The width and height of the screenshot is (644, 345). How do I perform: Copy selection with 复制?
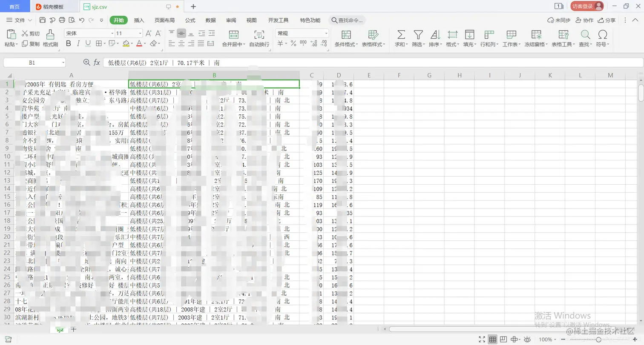31,44
